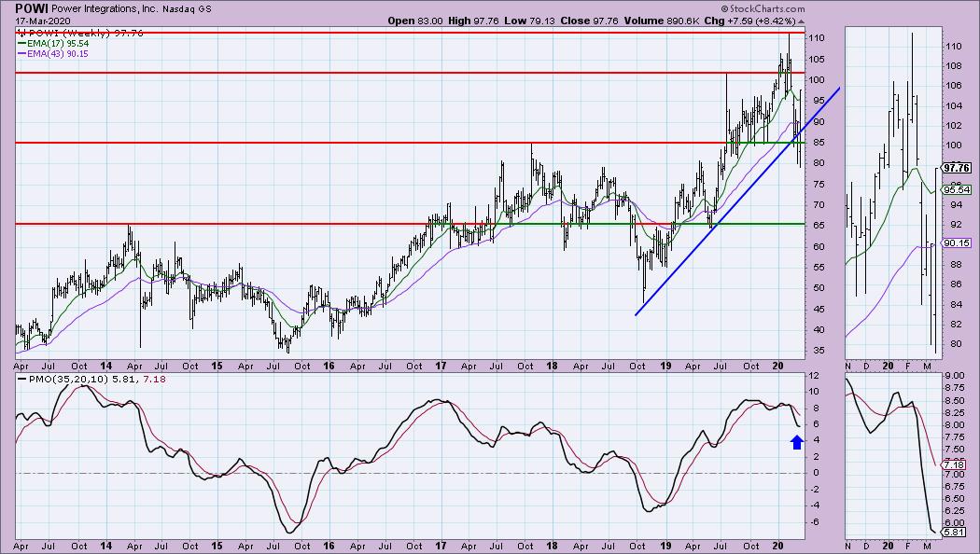Click the boxed 90.15 EMA tag on zoom panel
The image size is (980, 554).
pos(957,243)
